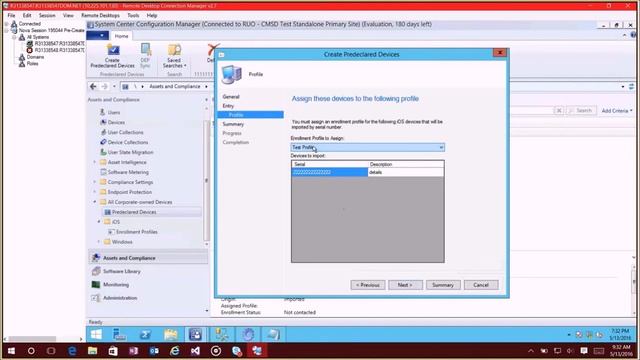Screen dimensions: 640x360
Task: Select Endpoint Protection folder
Action: (x=129, y=192)
